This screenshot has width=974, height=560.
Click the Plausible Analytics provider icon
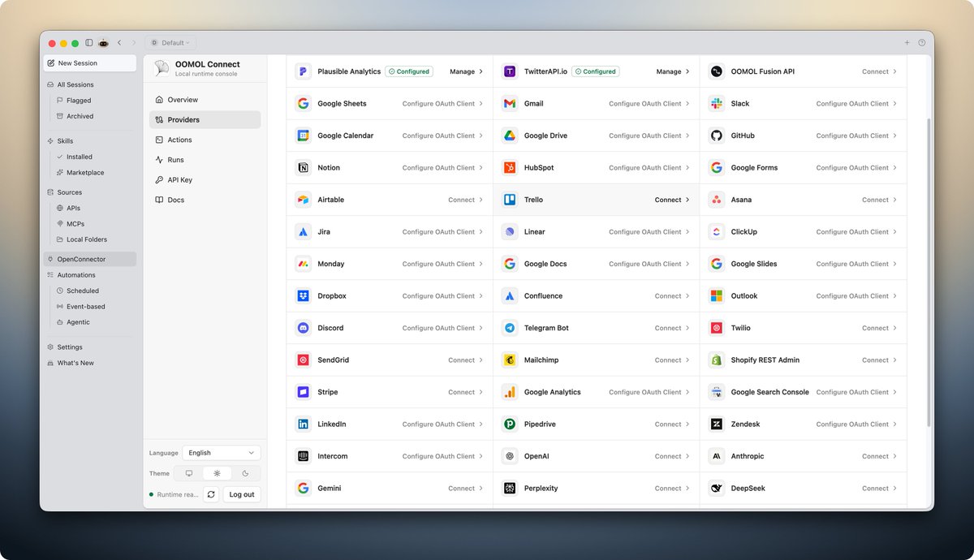(303, 71)
